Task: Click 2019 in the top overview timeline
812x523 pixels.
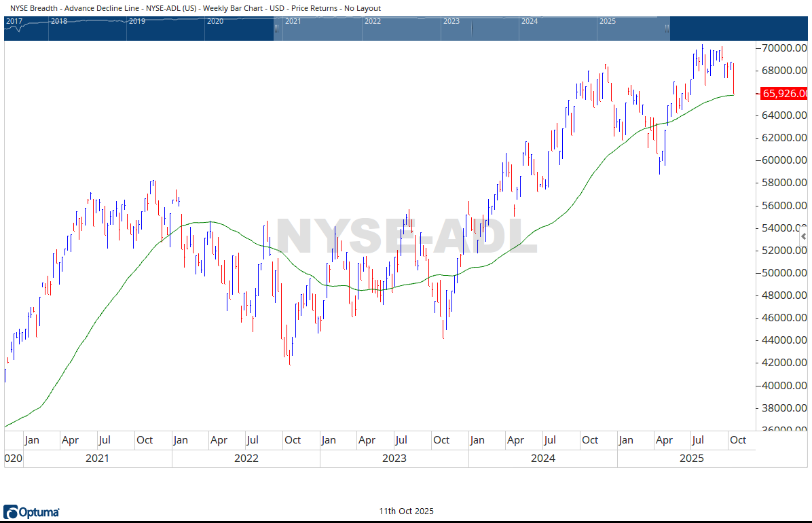Action: click(x=137, y=21)
